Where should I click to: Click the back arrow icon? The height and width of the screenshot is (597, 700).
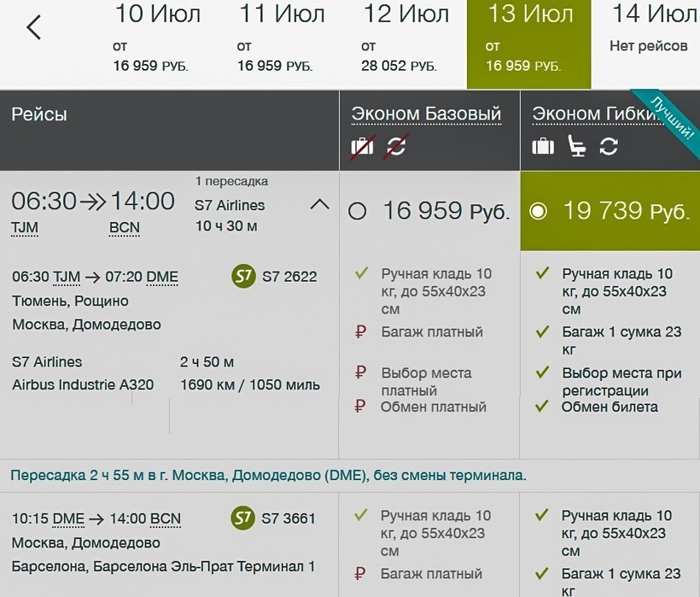33,27
